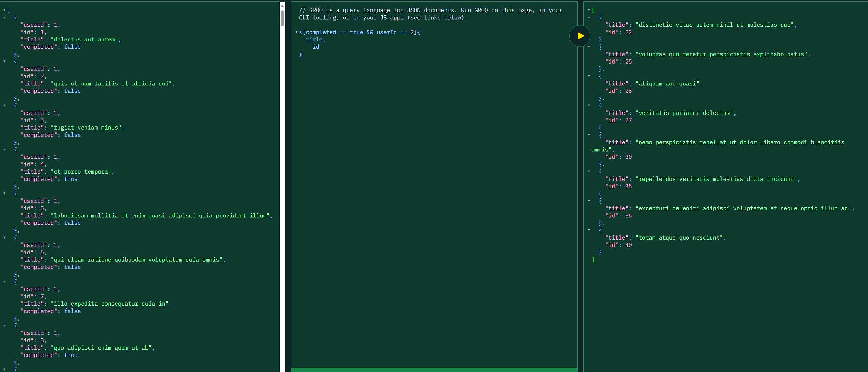
Task: Fold the query block in the editor
Action: coord(297,32)
